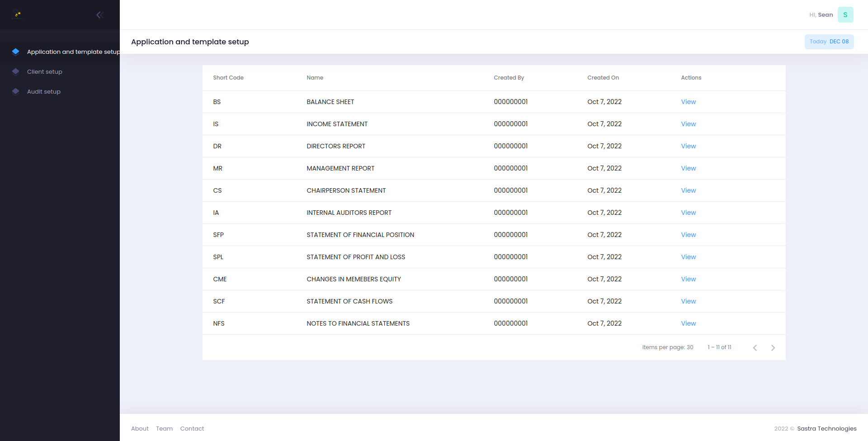View the INCOME STATEMENT template
The height and width of the screenshot is (441, 868).
pyautogui.click(x=688, y=124)
